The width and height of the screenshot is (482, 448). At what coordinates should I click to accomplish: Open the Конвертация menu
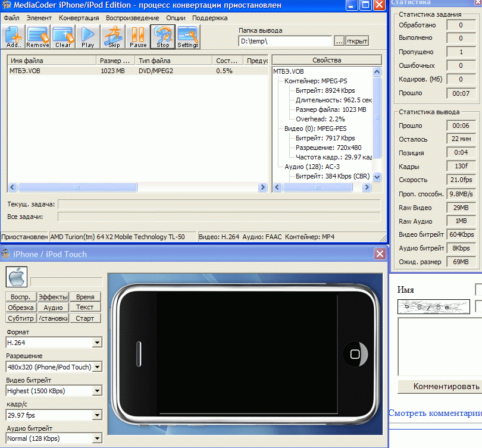79,18
